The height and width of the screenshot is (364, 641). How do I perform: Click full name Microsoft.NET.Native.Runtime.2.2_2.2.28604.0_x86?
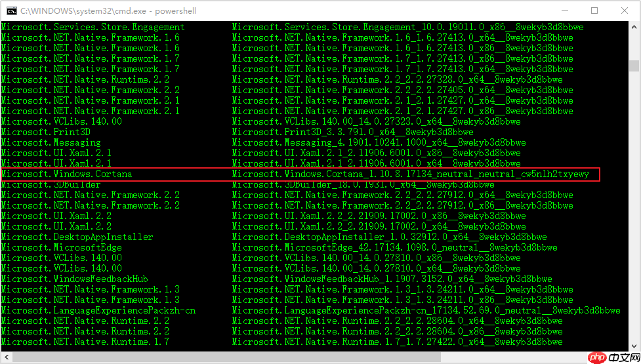(398, 331)
